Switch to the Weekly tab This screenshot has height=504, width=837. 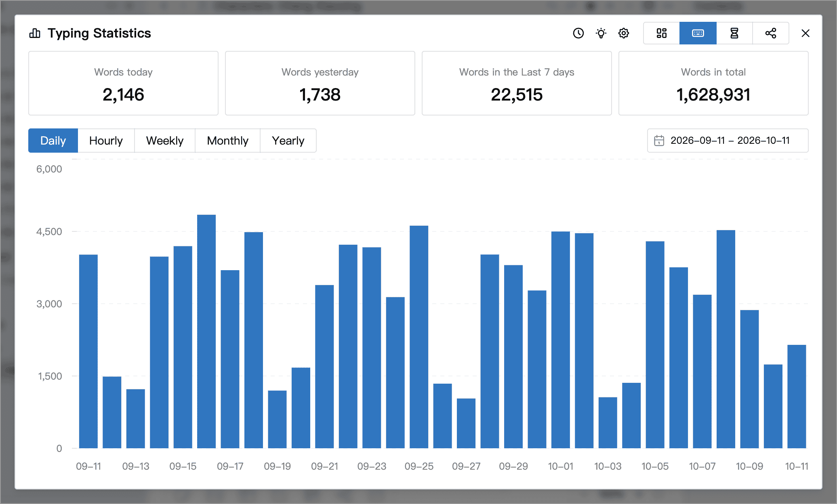point(165,141)
